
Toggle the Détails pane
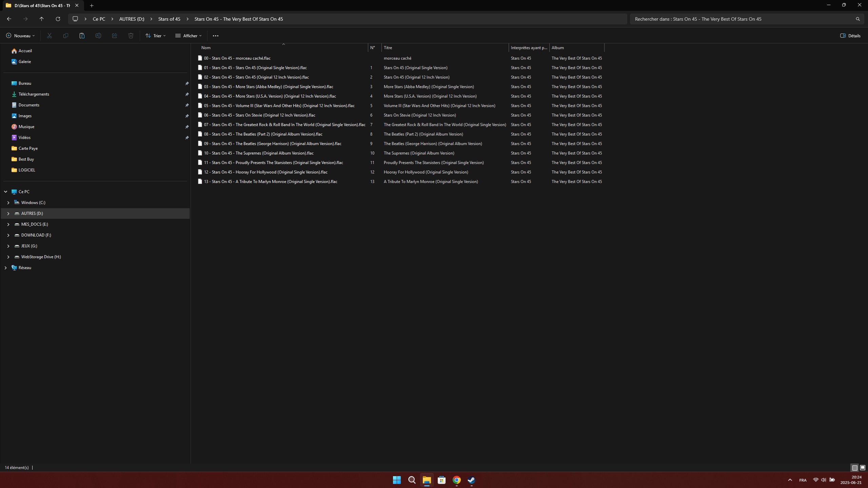[850, 36]
